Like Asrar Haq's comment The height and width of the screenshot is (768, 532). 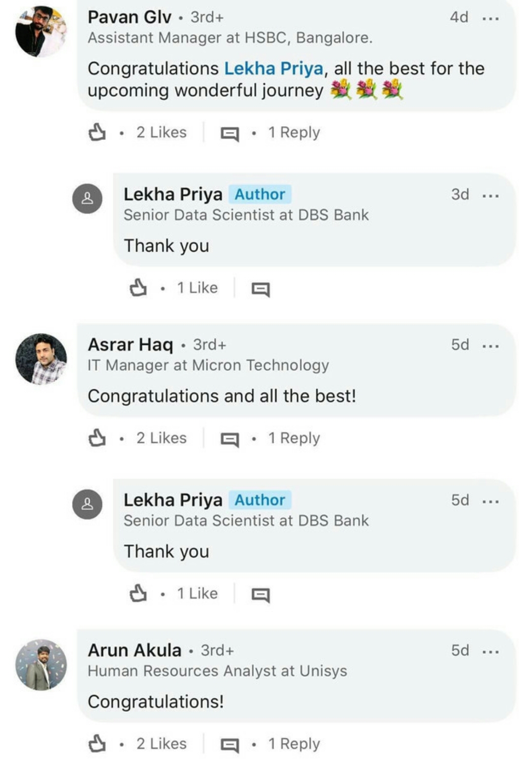[97, 438]
